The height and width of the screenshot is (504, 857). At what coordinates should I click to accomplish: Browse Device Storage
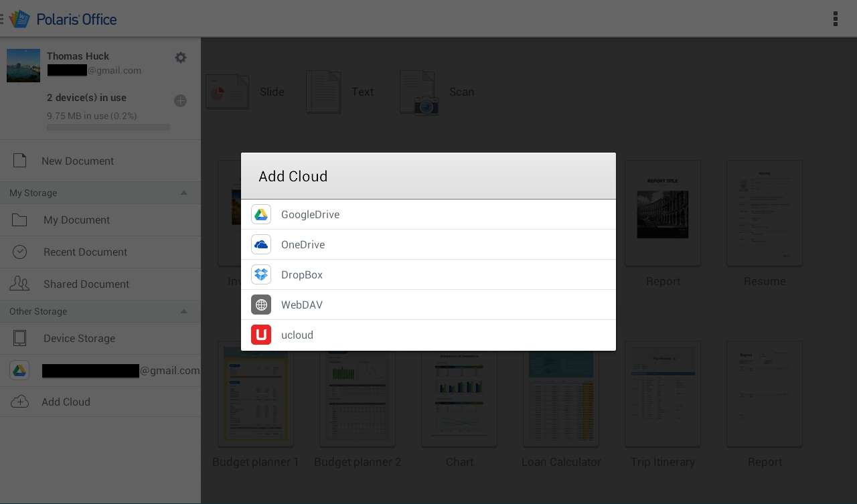point(100,339)
